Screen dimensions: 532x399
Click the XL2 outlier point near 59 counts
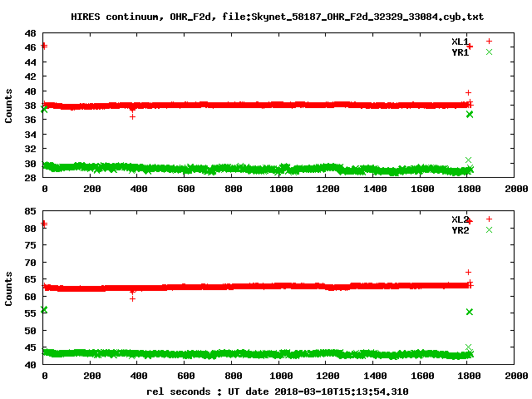click(132, 299)
